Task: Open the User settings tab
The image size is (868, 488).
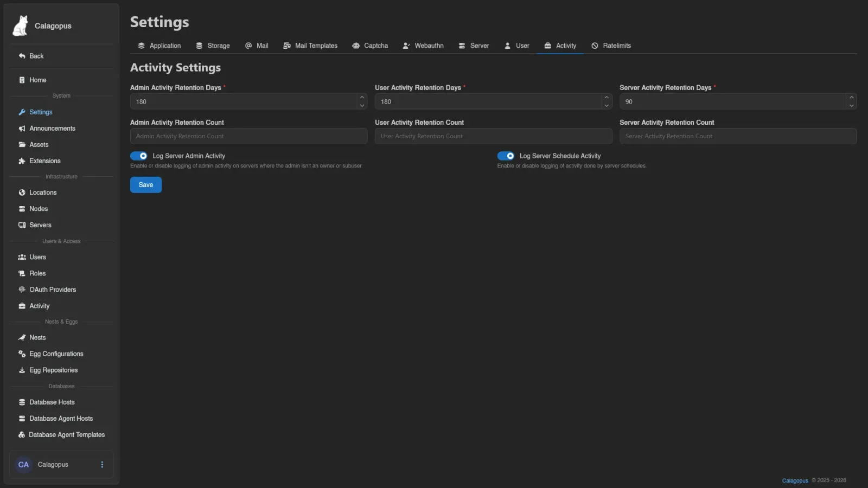Action: tap(516, 46)
